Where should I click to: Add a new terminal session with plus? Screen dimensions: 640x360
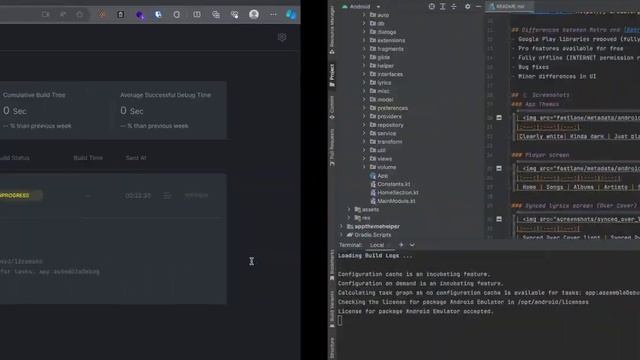click(x=401, y=245)
